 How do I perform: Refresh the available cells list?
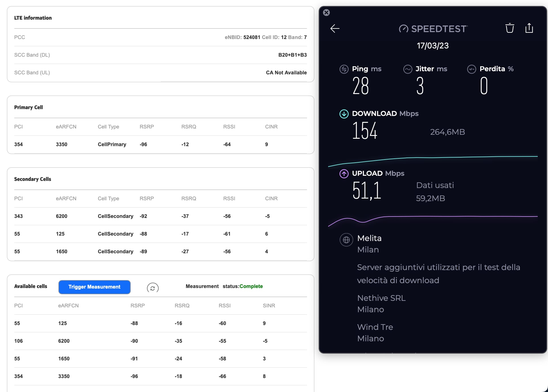coord(153,288)
